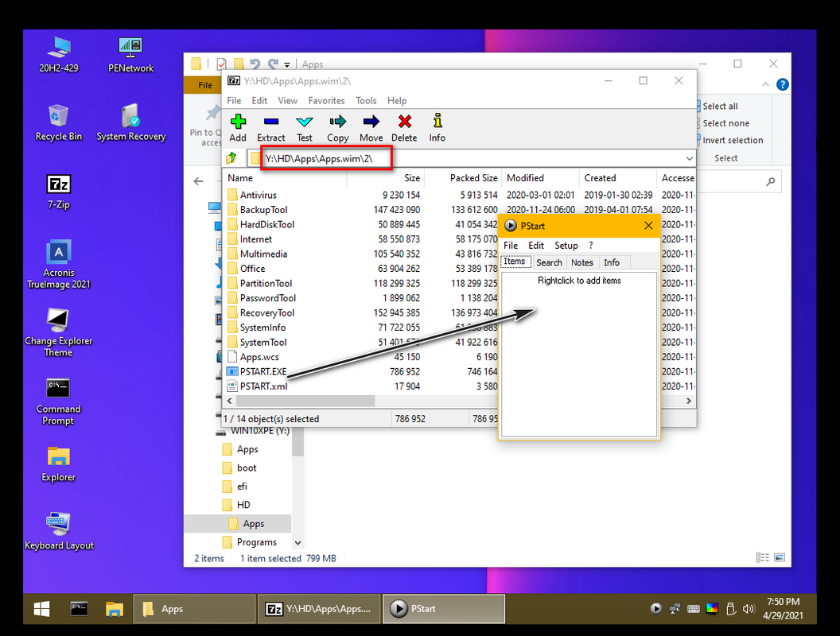
Task: Open the View menu in 7-Zip
Action: tap(287, 101)
